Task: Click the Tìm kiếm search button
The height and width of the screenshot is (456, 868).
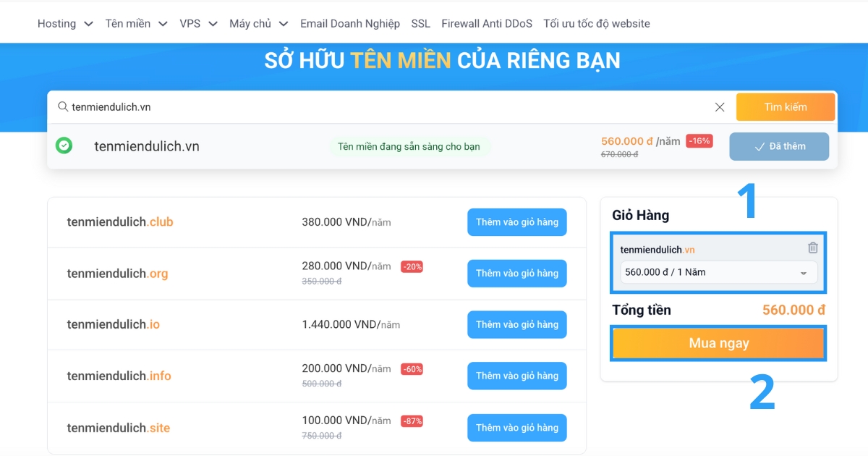Action: [x=786, y=106]
